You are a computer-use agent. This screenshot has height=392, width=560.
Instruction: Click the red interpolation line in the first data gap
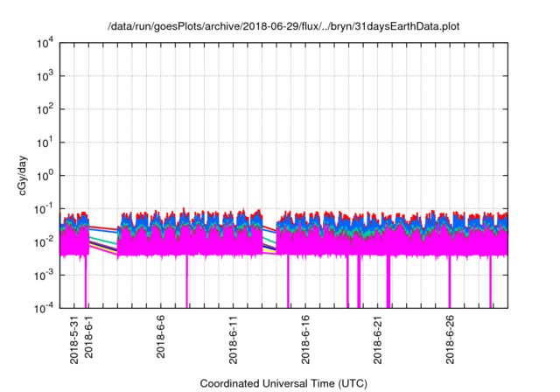click(103, 228)
